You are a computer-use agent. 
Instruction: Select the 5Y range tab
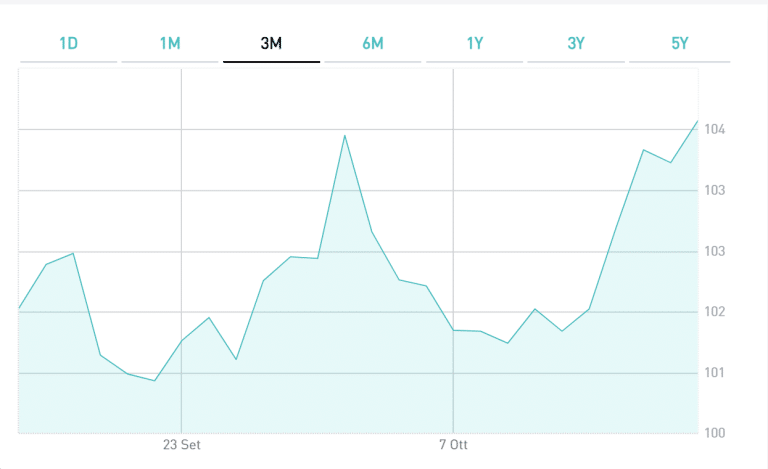point(679,43)
